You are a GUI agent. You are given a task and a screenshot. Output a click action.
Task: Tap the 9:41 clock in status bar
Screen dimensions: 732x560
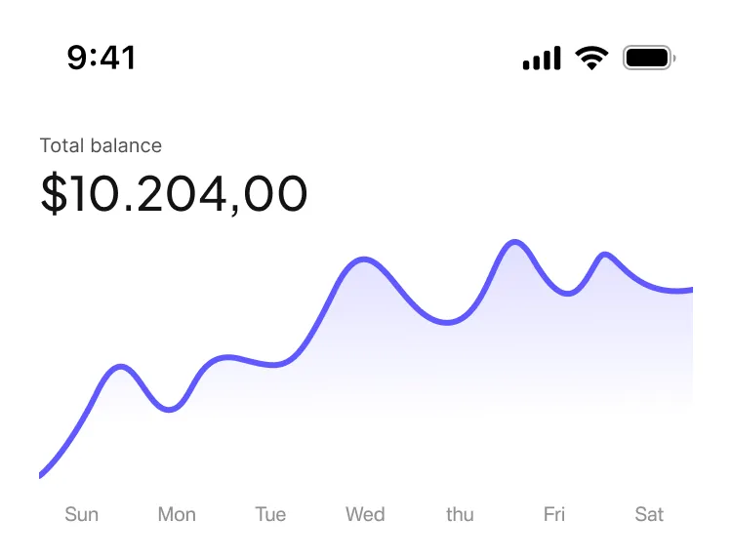click(x=102, y=58)
